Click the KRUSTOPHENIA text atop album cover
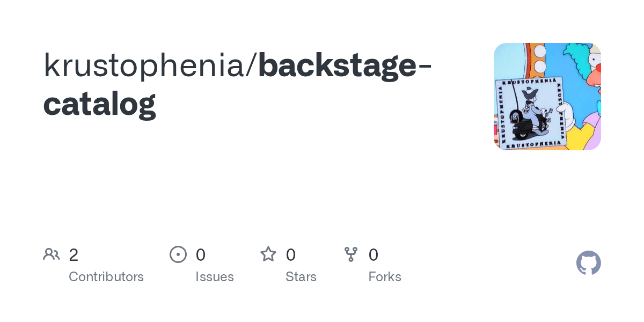 [x=528, y=83]
